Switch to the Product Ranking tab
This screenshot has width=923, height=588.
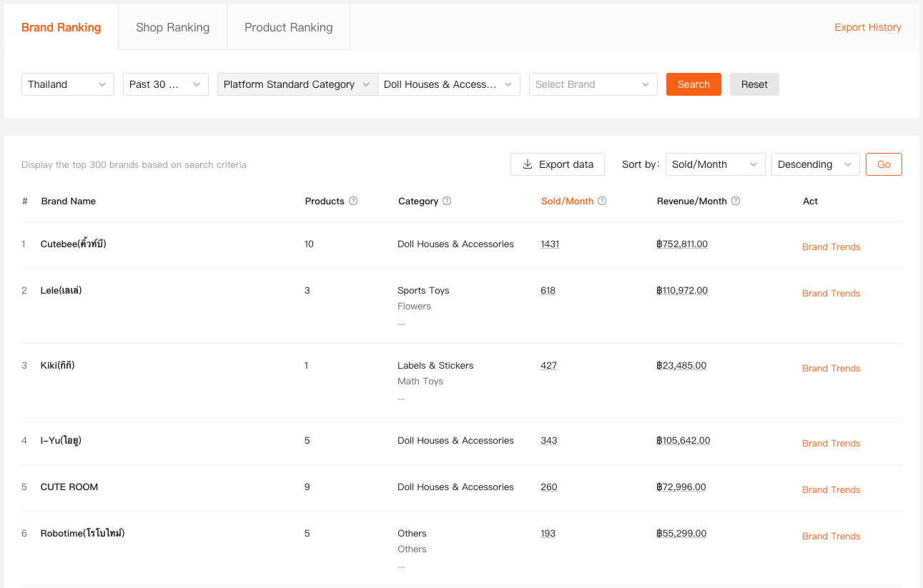coord(288,27)
